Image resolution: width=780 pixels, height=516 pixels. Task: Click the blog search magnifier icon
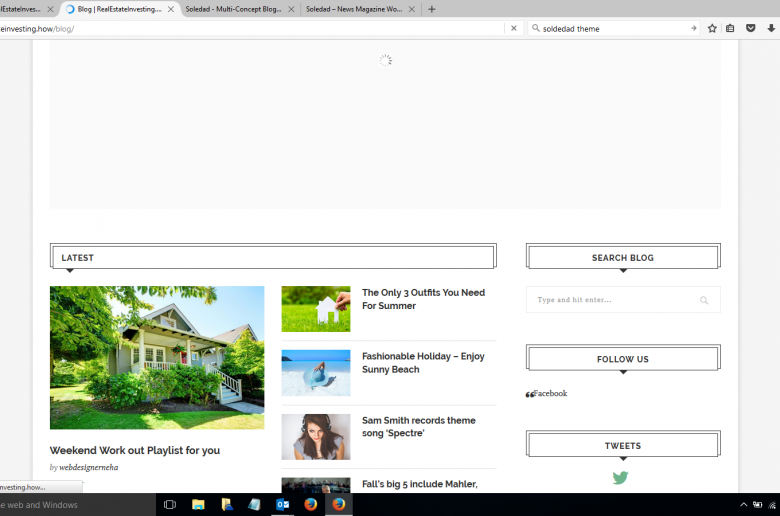point(704,300)
